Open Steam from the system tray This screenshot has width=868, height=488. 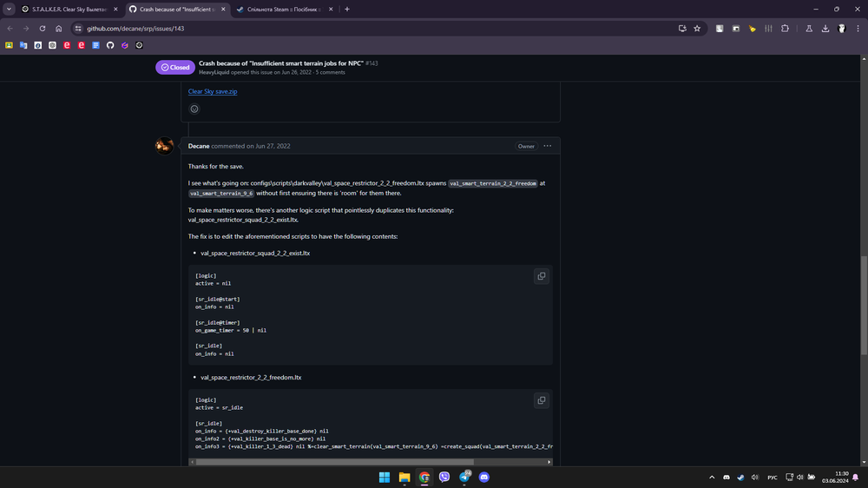[740, 478]
